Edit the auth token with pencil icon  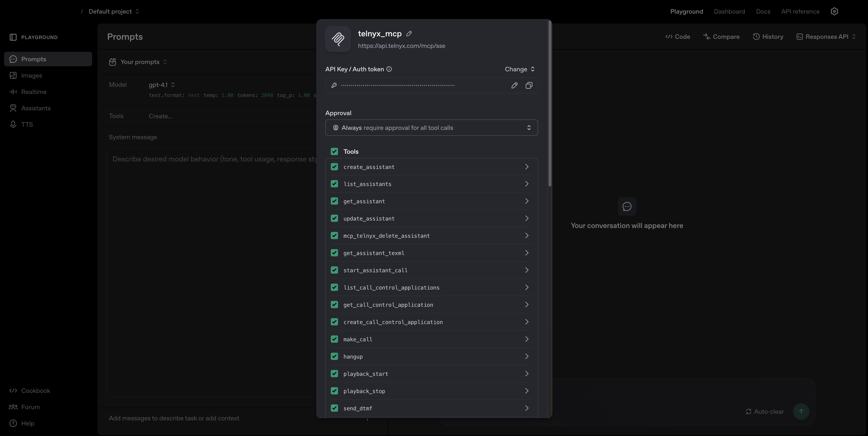point(514,86)
